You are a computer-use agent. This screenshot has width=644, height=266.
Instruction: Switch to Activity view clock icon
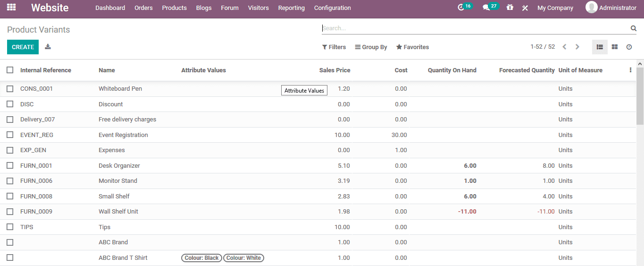point(629,47)
